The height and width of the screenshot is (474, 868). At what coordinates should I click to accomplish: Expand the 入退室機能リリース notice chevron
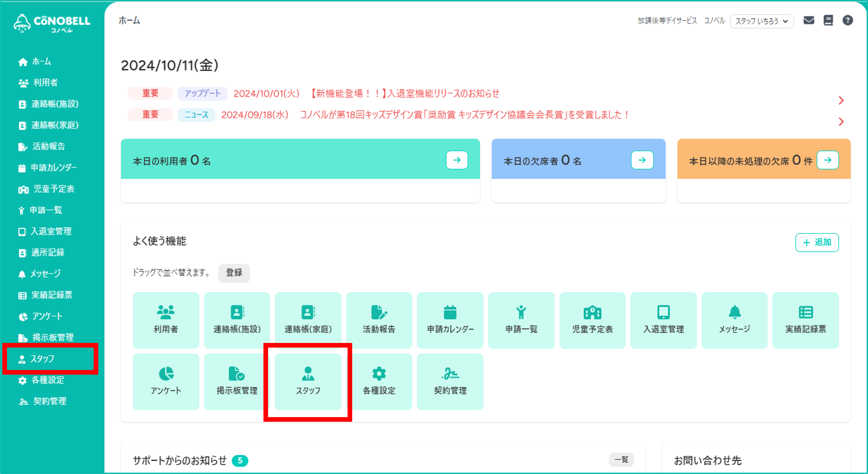[842, 100]
